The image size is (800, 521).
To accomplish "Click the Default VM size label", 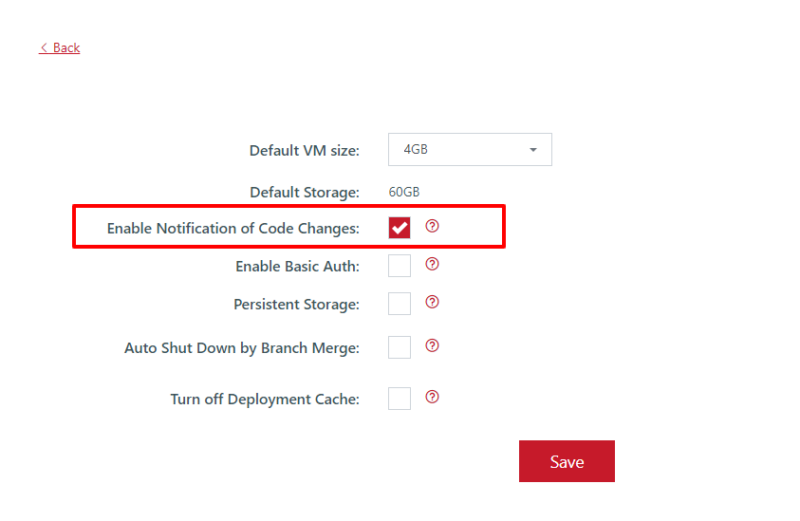I will coord(304,151).
